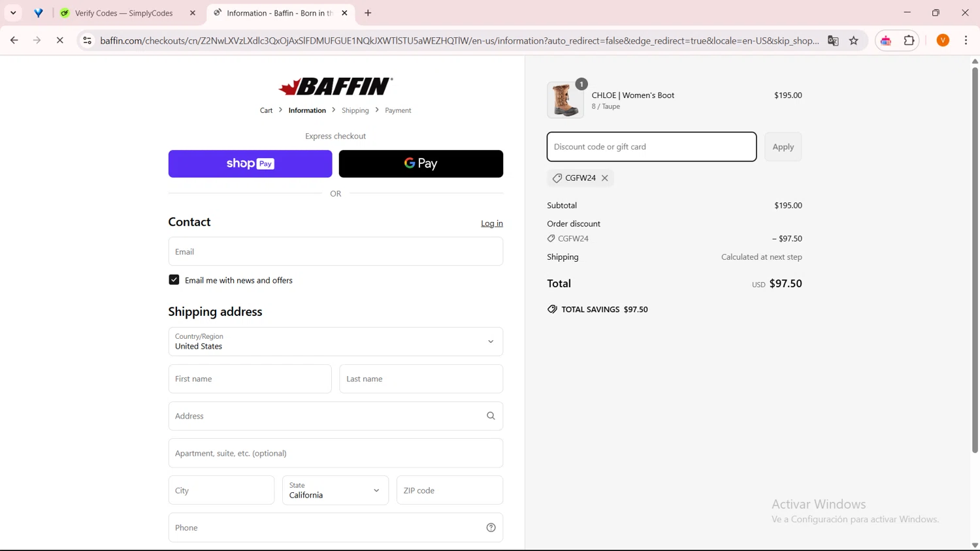Pay with Google Pay button
980x551 pixels.
[x=421, y=164]
